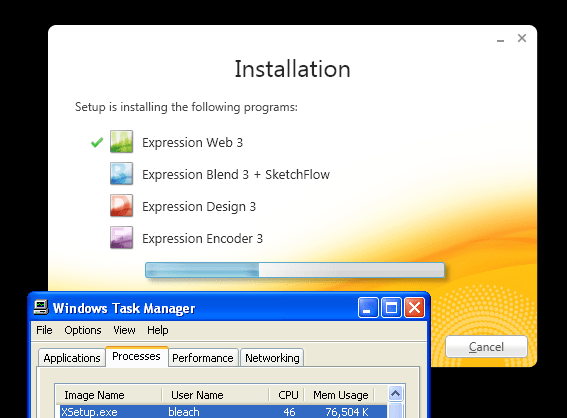
Task: Cancel the Expression installation
Action: (486, 347)
